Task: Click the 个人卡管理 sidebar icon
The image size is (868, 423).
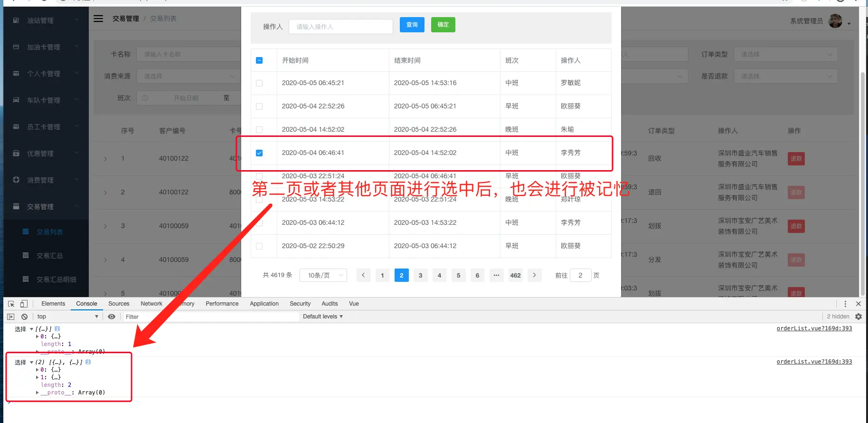Action: [x=16, y=74]
